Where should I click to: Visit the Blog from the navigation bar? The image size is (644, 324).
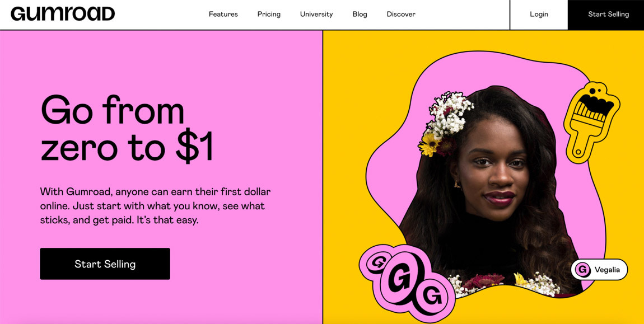pos(360,14)
